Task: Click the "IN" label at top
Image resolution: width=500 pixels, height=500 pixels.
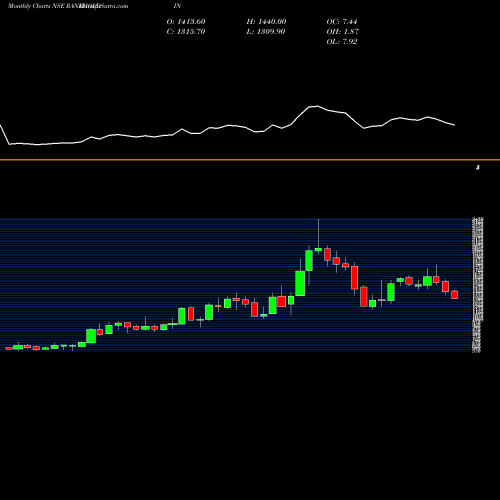Action: click(177, 6)
